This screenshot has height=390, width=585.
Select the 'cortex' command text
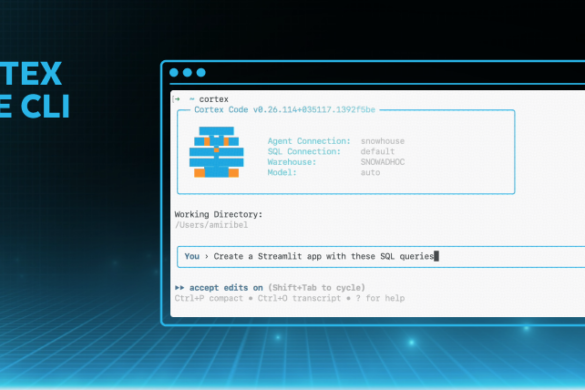[214, 99]
